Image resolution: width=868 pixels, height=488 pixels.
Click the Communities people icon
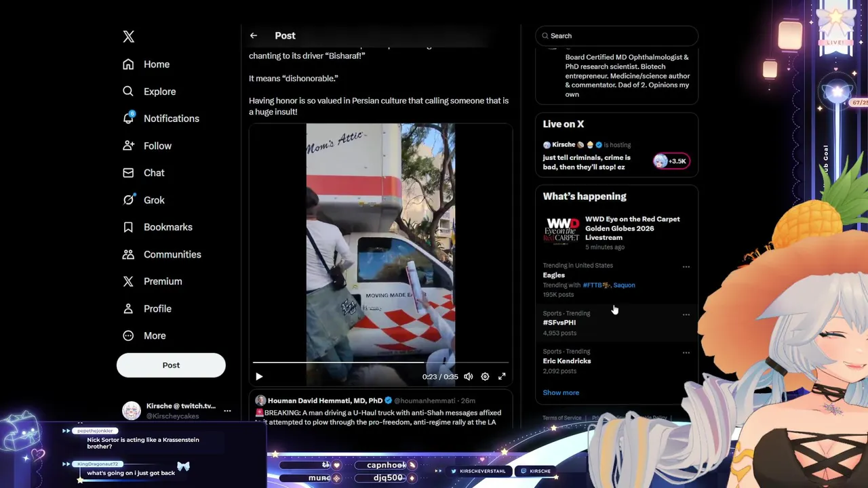(128, 254)
